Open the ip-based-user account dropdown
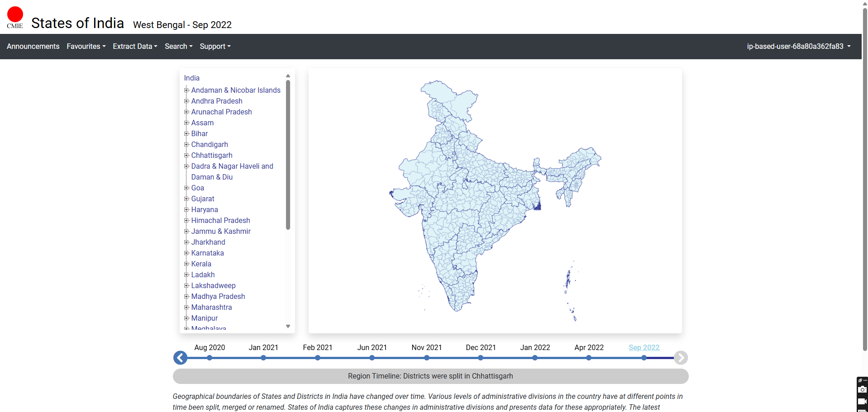 [x=798, y=47]
